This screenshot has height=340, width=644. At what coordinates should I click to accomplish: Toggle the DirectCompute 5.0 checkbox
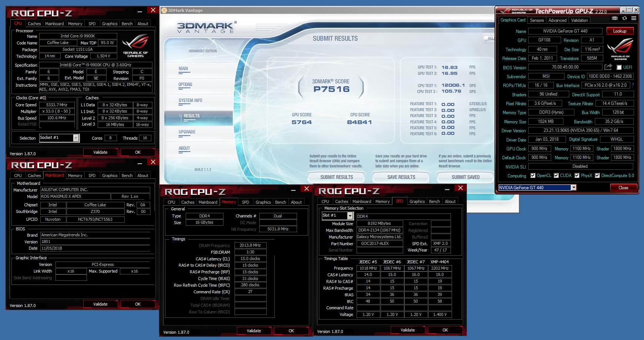(x=597, y=176)
